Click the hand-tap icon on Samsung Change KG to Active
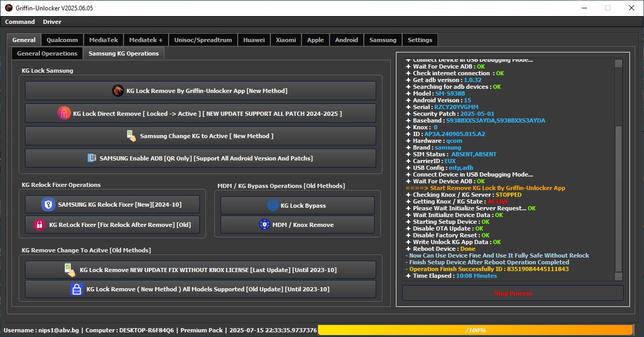The width and height of the screenshot is (644, 337). click(132, 136)
